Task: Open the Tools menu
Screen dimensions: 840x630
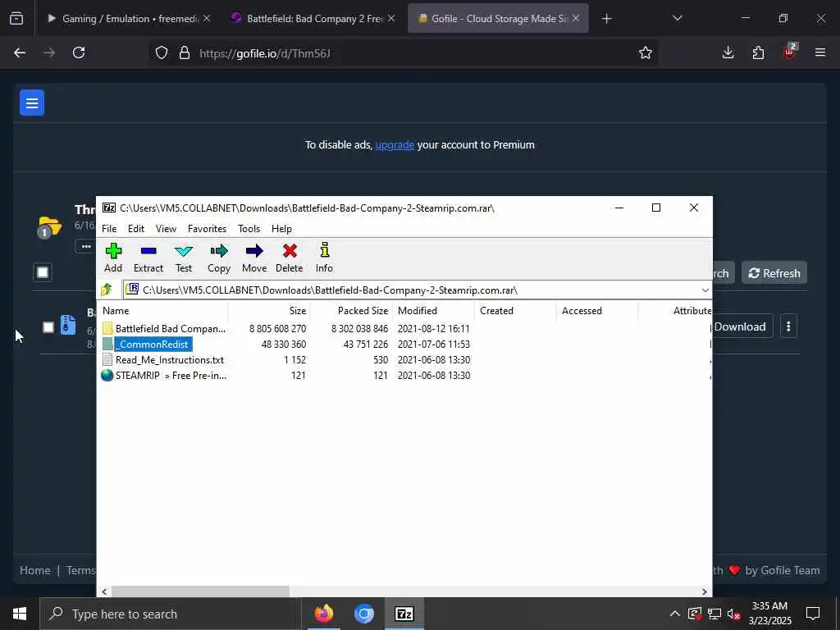Action: point(249,229)
